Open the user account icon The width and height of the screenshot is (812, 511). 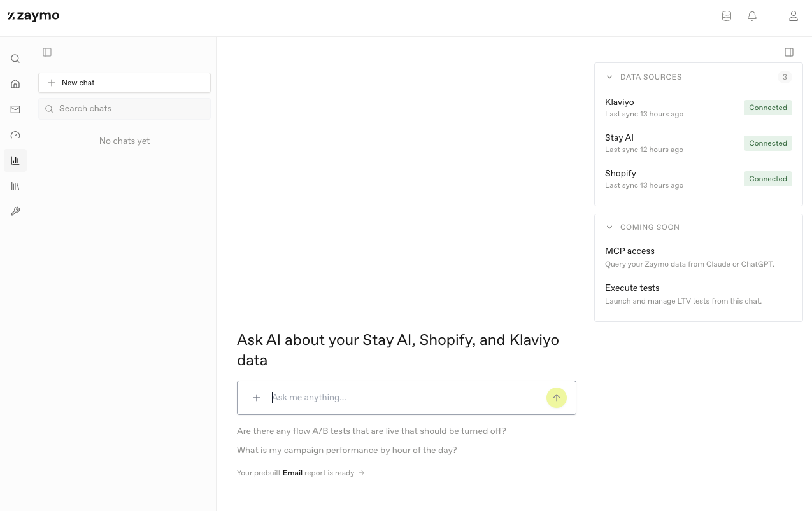point(794,16)
